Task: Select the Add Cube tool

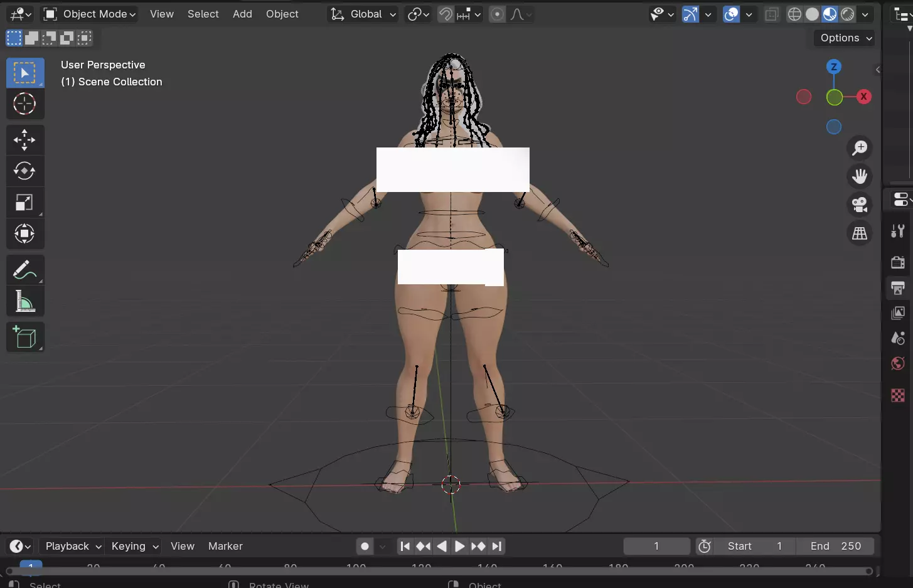Action: (x=25, y=338)
